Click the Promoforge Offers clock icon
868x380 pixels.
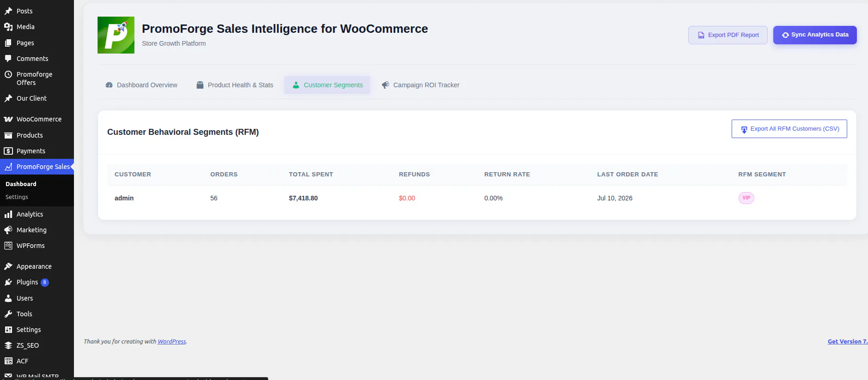click(8, 74)
